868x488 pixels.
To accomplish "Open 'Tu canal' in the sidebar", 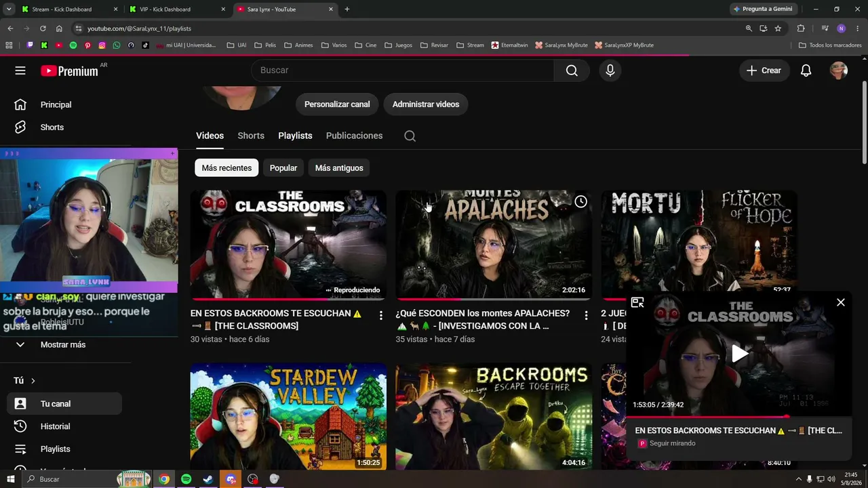I will coord(64,404).
